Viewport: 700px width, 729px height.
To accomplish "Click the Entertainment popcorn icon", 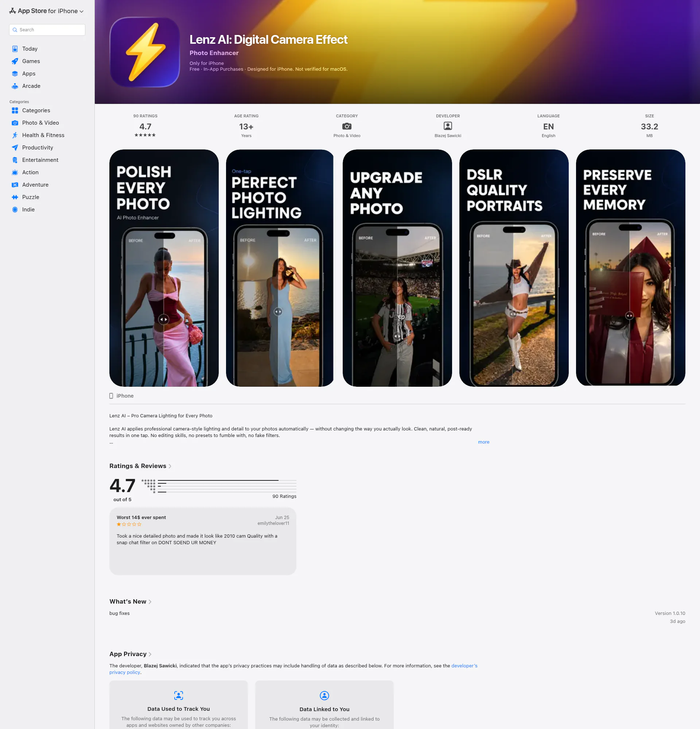I will [15, 160].
